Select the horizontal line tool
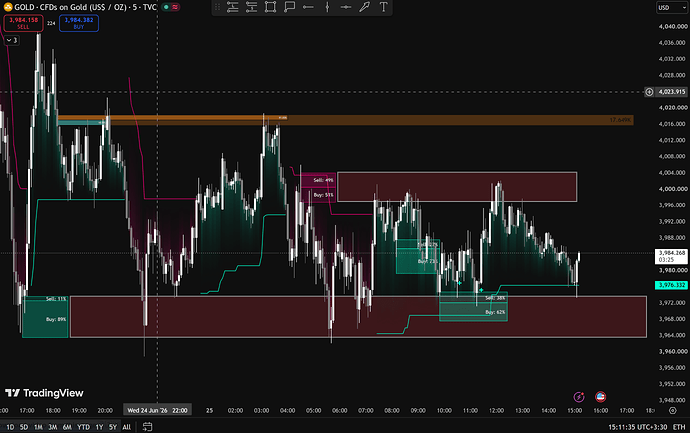The image size is (690, 433). 346,7
